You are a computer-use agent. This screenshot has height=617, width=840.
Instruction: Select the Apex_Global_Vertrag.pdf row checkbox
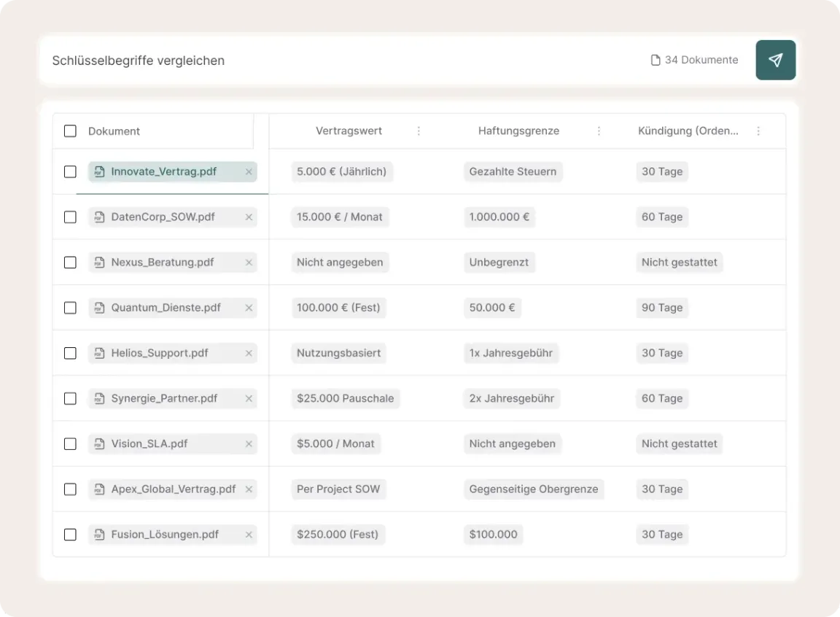[x=70, y=489]
